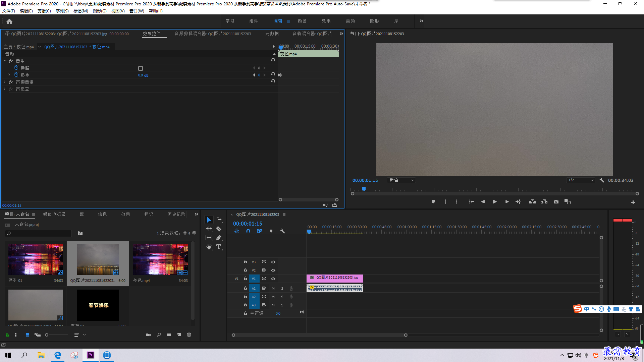The height and width of the screenshot is (362, 644).
Task: Play the Program monitor video
Action: click(x=494, y=202)
